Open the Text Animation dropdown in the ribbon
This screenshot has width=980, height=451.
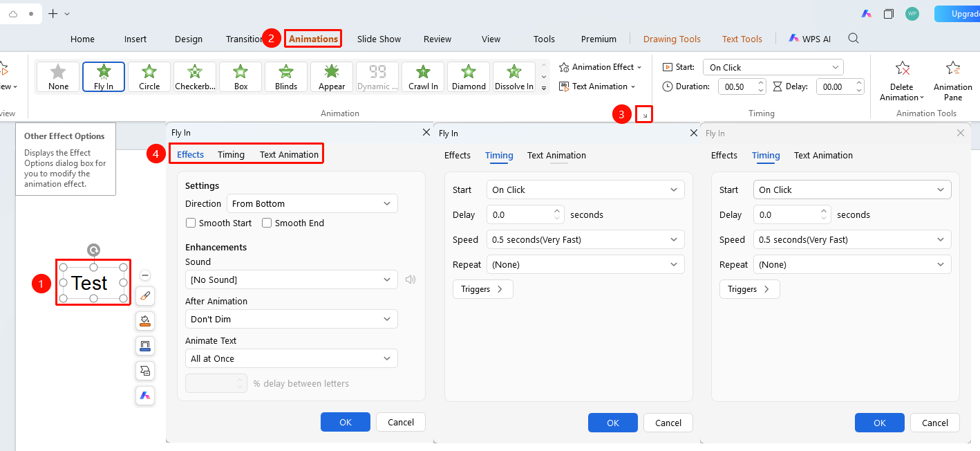[x=598, y=86]
